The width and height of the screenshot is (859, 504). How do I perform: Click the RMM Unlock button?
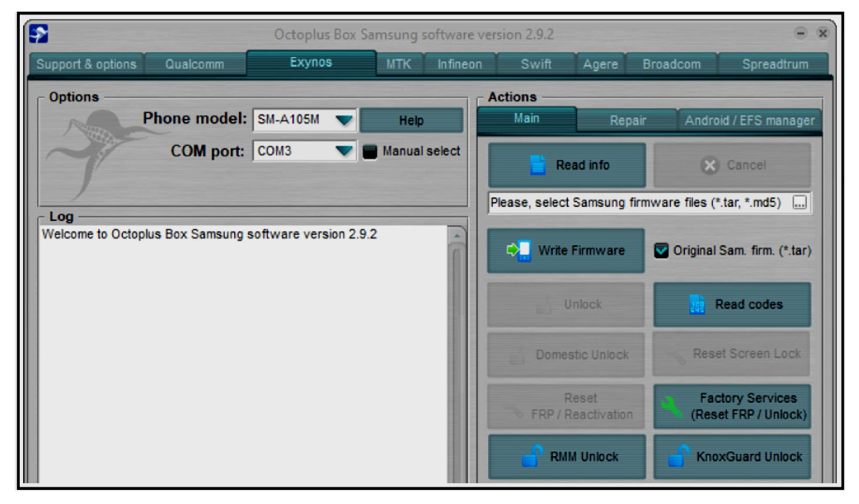(x=567, y=457)
